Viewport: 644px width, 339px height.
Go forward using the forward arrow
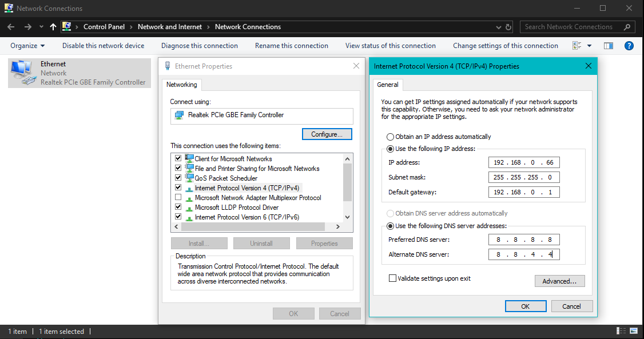coord(27,27)
